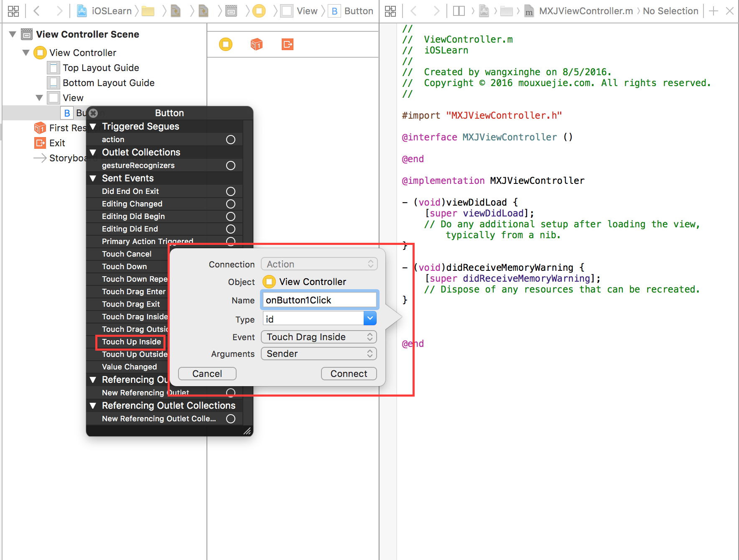Click Exit icon in canvas scene dock

[x=288, y=44]
